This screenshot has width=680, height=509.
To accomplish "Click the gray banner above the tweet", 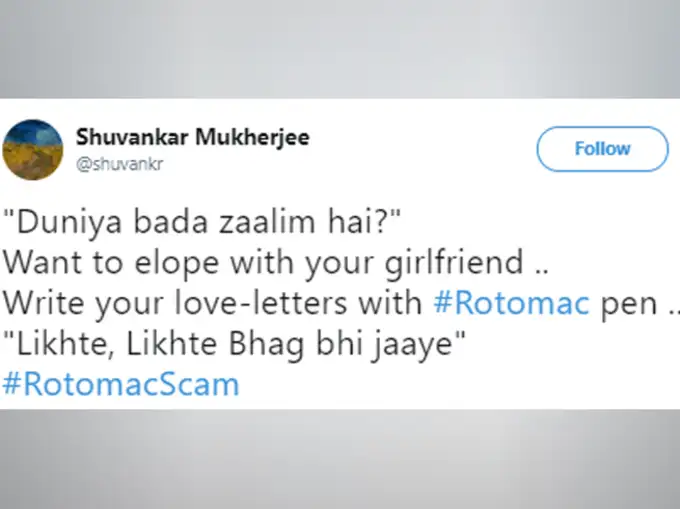I will [340, 49].
